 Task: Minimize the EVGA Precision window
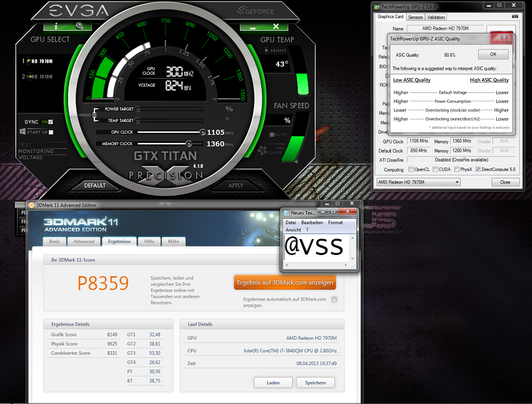coord(253,27)
